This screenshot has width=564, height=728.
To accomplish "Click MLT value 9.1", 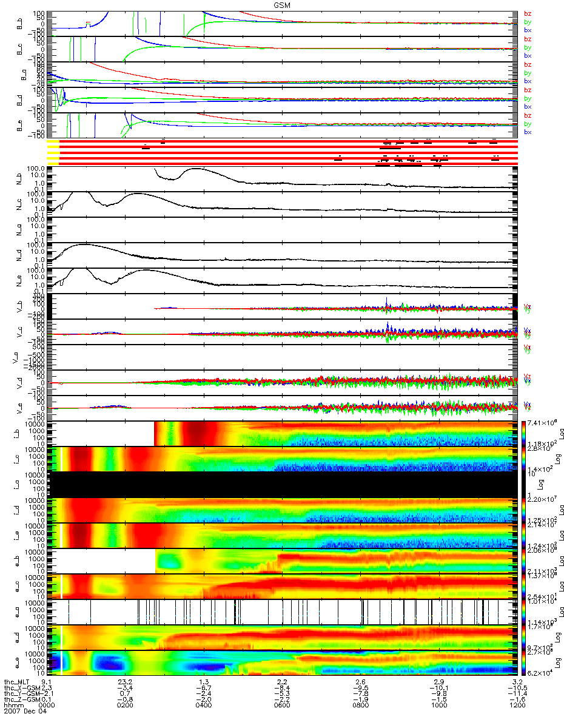I will [46, 682].
